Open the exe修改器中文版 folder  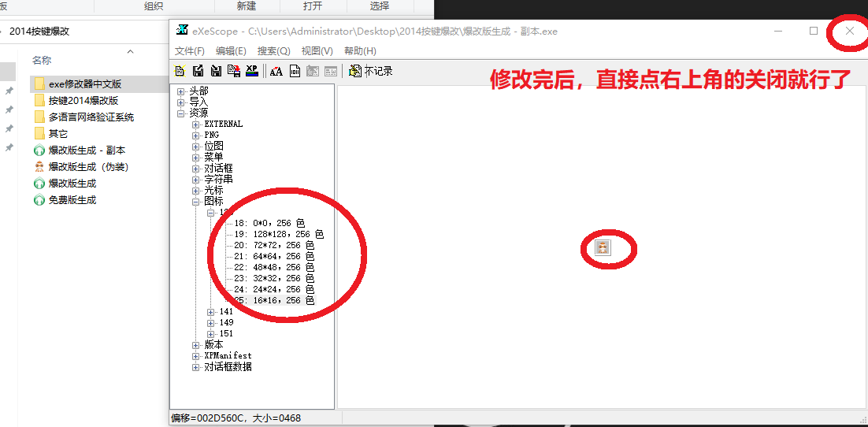point(85,84)
